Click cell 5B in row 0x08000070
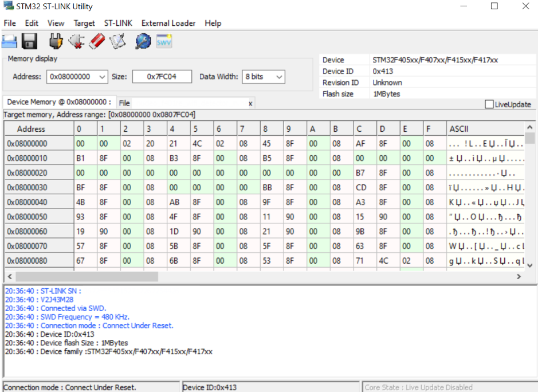Screen dimensions: 538x392 tap(178, 246)
